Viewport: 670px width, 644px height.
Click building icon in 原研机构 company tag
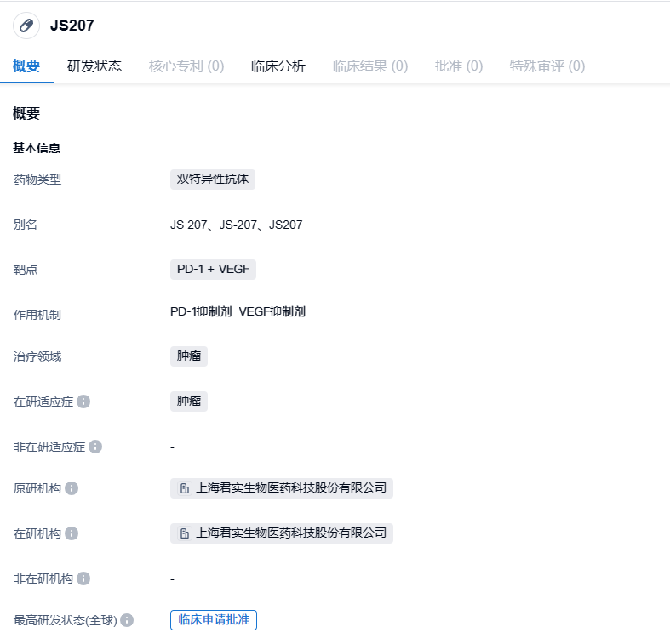point(184,488)
